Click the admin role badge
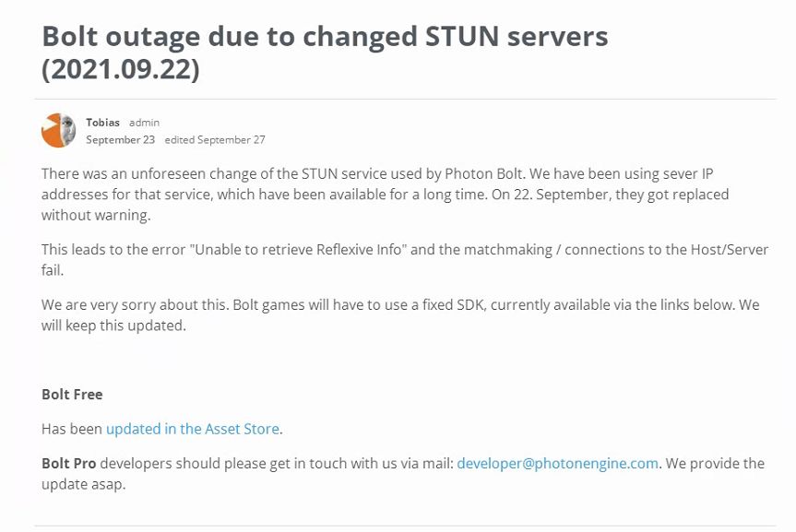Viewport: 796px width, 532px height. pos(144,122)
